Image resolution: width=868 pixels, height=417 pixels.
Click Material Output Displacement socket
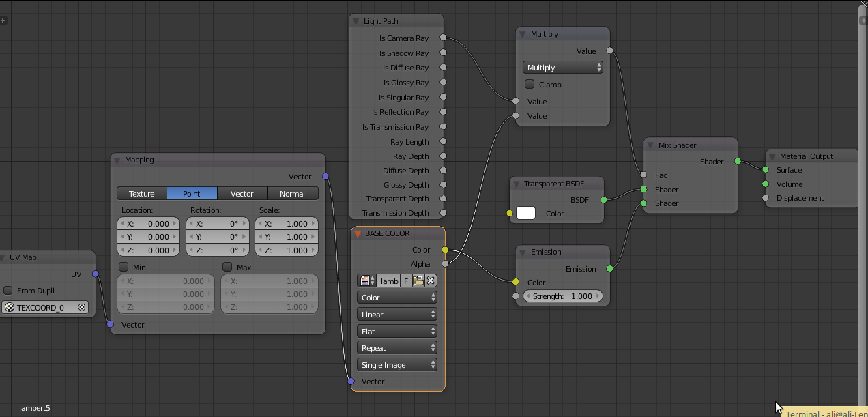[x=766, y=198]
